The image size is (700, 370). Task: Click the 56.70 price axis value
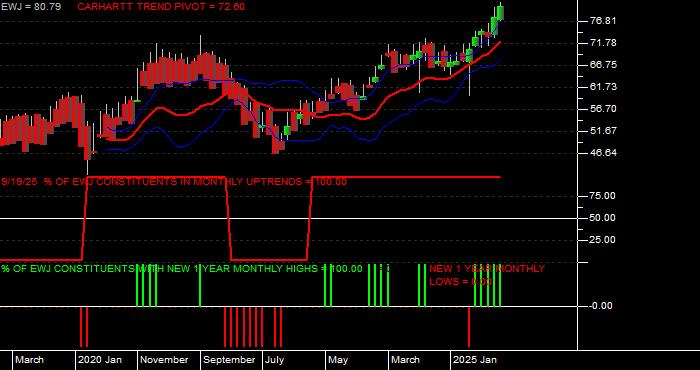click(603, 108)
